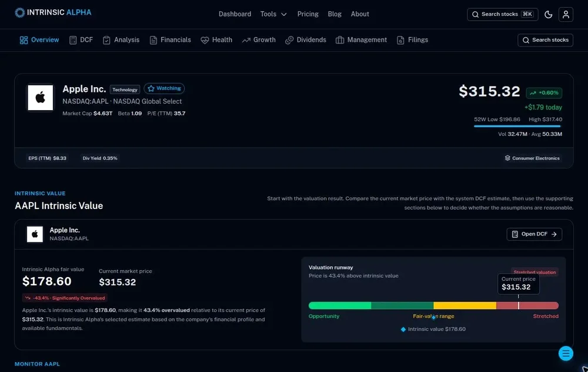Viewport: 588px width, 372px height.
Task: Open the About page
Action: point(360,14)
